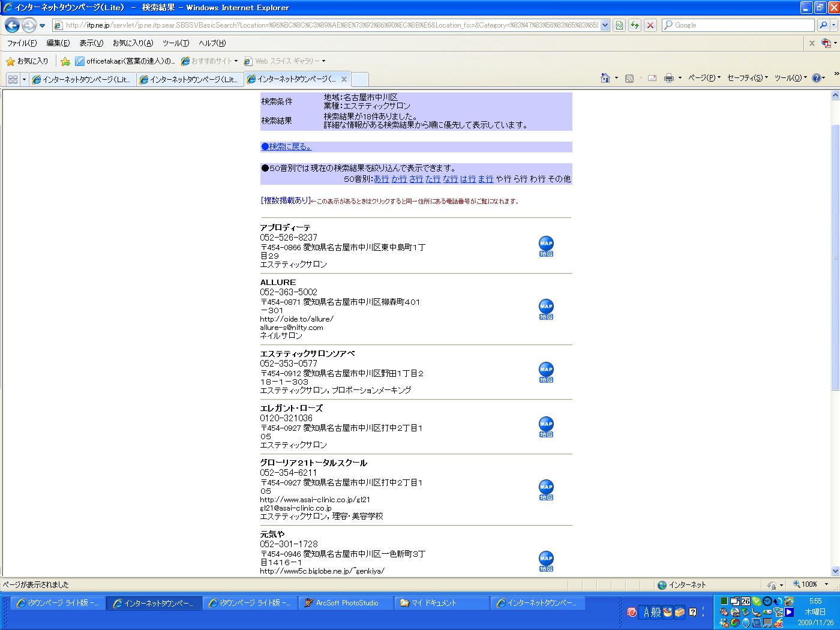Switch to ArcSoft PhotoStudio in taskbar
This screenshot has width=840, height=630.
[346, 603]
